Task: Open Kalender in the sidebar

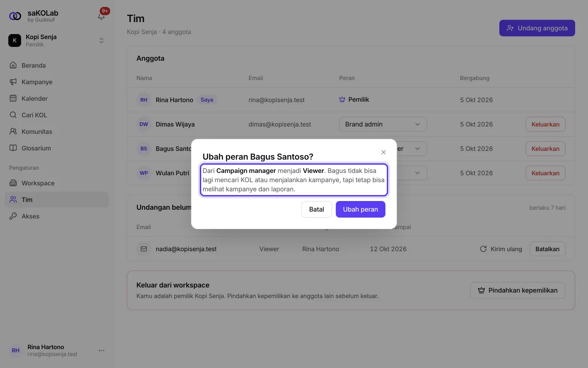Action: tap(57, 98)
